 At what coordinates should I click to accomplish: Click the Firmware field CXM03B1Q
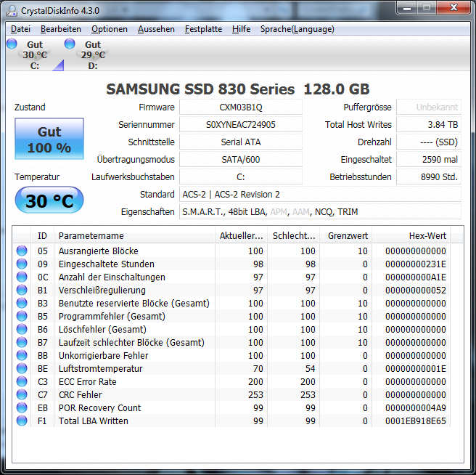[241, 107]
